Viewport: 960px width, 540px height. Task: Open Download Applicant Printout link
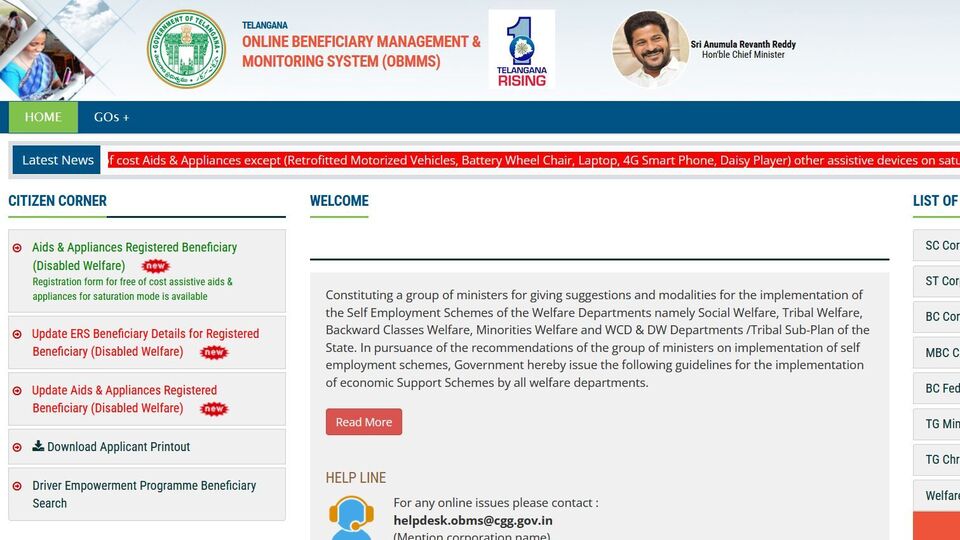tap(118, 447)
